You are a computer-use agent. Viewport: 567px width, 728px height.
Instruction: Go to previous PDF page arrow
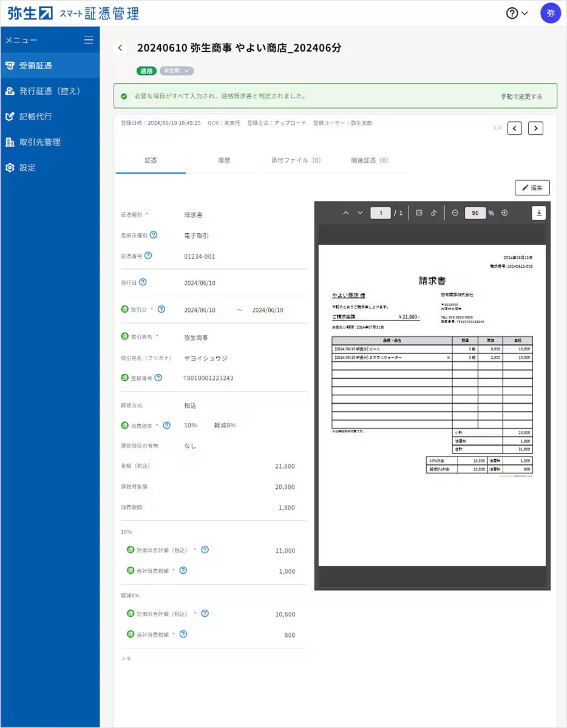click(345, 213)
